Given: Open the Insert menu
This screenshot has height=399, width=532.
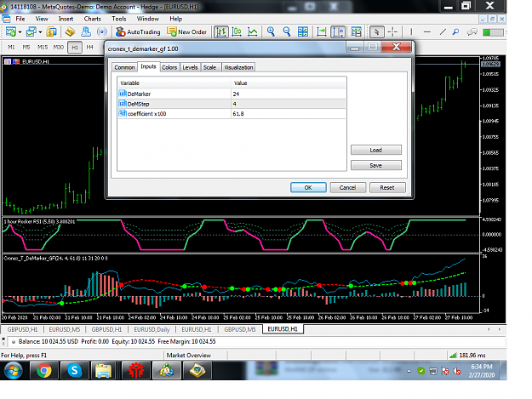Looking at the screenshot, I should 66,19.
